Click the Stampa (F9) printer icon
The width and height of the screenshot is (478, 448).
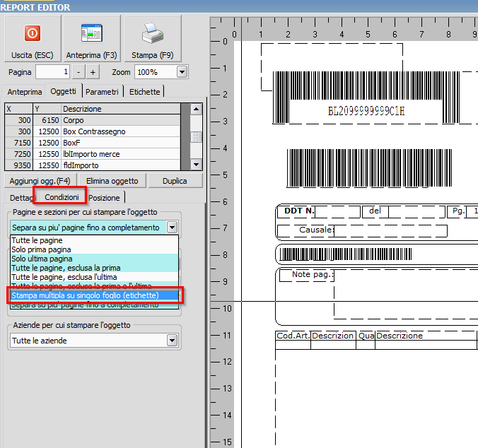coord(153,33)
